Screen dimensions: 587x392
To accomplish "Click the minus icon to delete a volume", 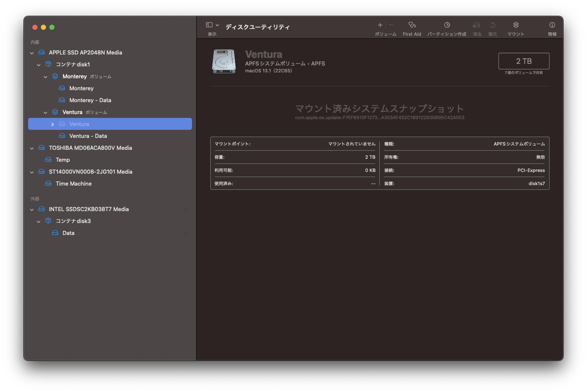I will (391, 25).
